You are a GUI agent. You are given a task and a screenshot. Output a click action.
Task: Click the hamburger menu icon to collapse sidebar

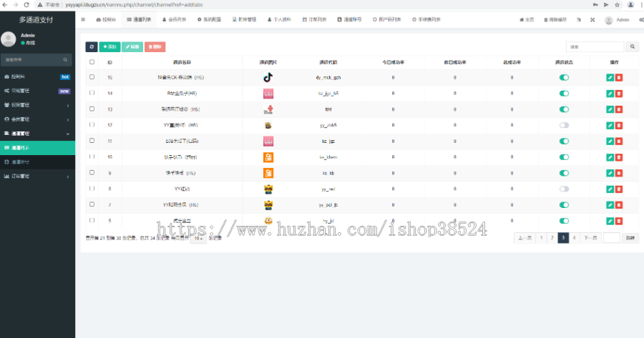(83, 20)
